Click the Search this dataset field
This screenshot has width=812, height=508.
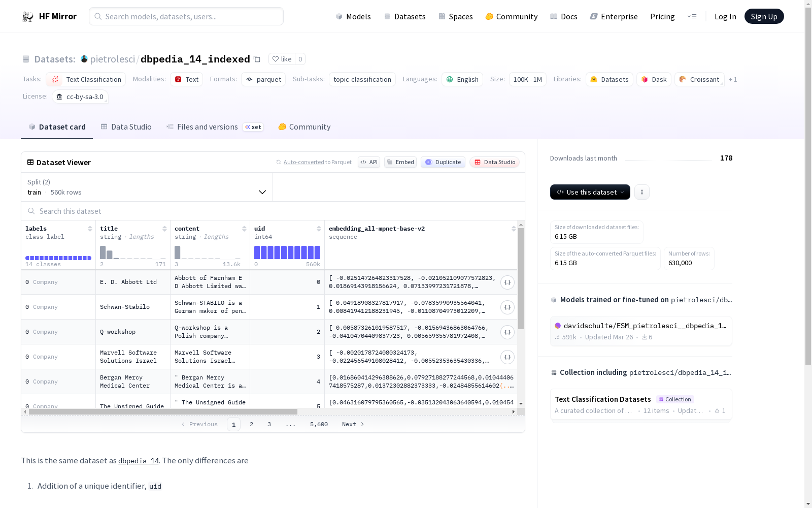273,211
